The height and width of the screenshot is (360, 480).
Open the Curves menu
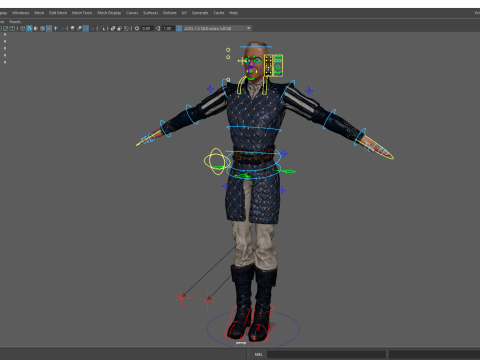pos(132,13)
